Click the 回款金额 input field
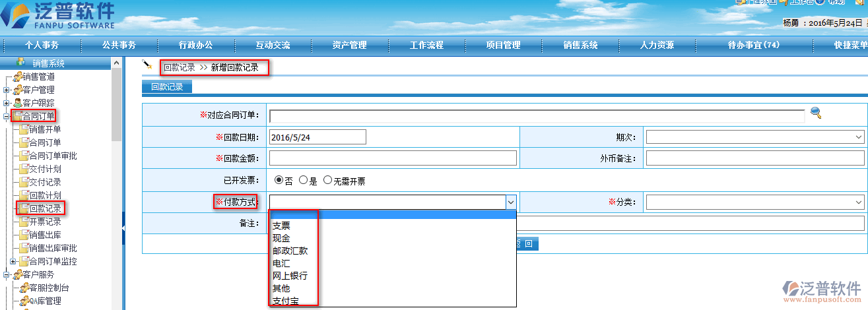This screenshot has height=310, width=868. 393,158
